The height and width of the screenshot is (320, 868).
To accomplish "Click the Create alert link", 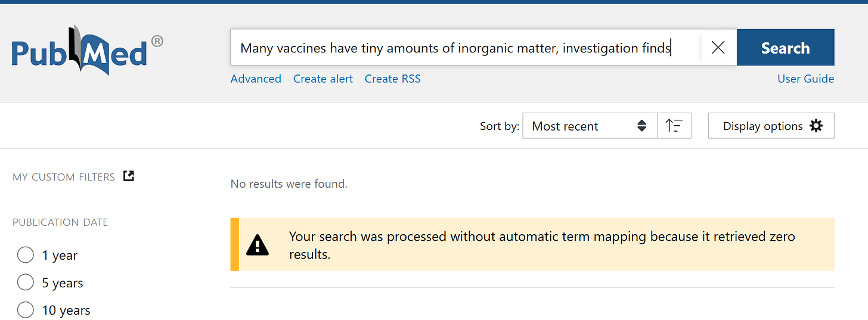I will click(323, 79).
